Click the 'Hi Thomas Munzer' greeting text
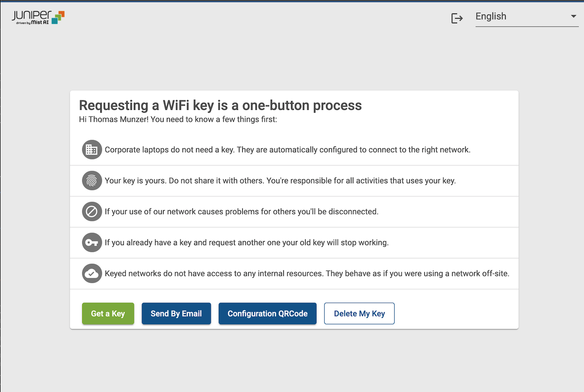The image size is (584, 392). (x=178, y=119)
